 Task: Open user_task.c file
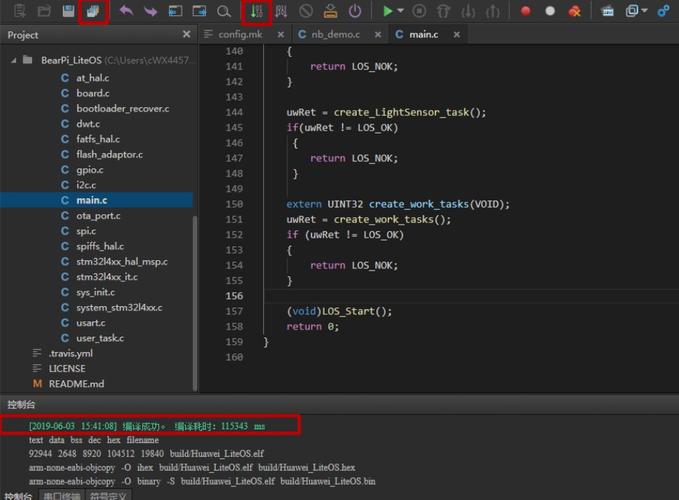pyautogui.click(x=100, y=338)
